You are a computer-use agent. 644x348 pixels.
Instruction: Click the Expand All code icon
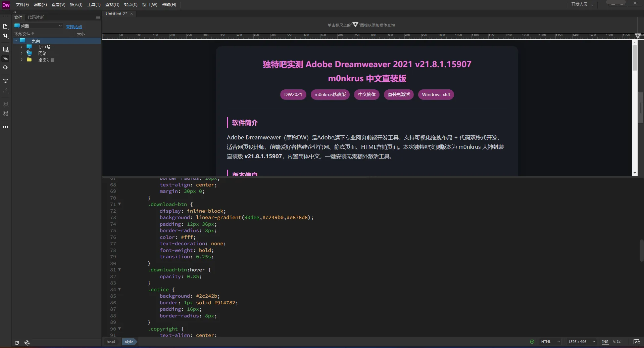point(5,81)
